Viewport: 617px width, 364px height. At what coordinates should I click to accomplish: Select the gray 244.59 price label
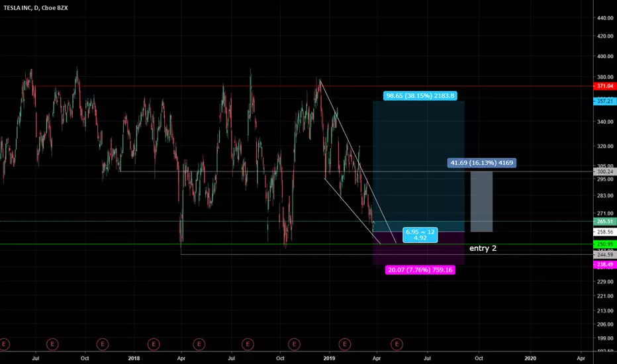coord(605,255)
